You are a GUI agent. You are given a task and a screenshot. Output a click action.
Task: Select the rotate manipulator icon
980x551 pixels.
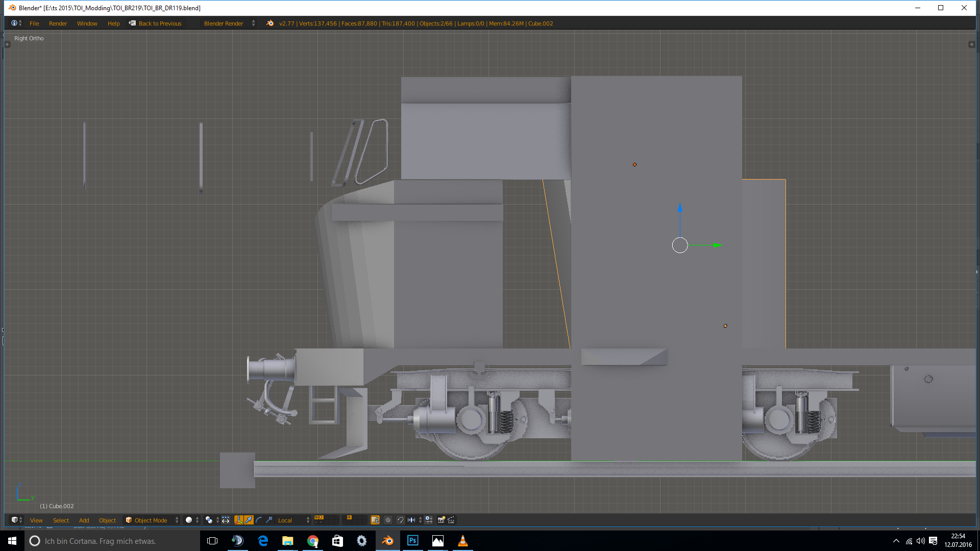pyautogui.click(x=259, y=520)
